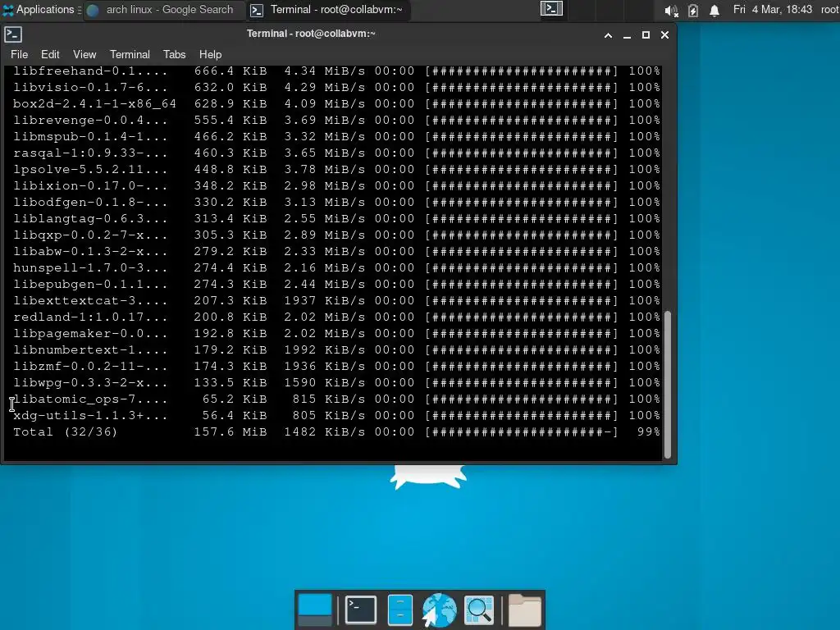The image size is (840, 630).
Task: Click the xdg-utils-1.1.3+... package name
Action: 90,416
